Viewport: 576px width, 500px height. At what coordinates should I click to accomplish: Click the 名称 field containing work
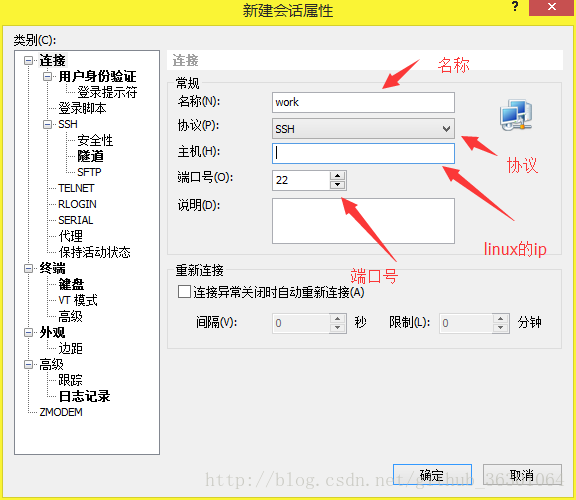pyautogui.click(x=363, y=102)
